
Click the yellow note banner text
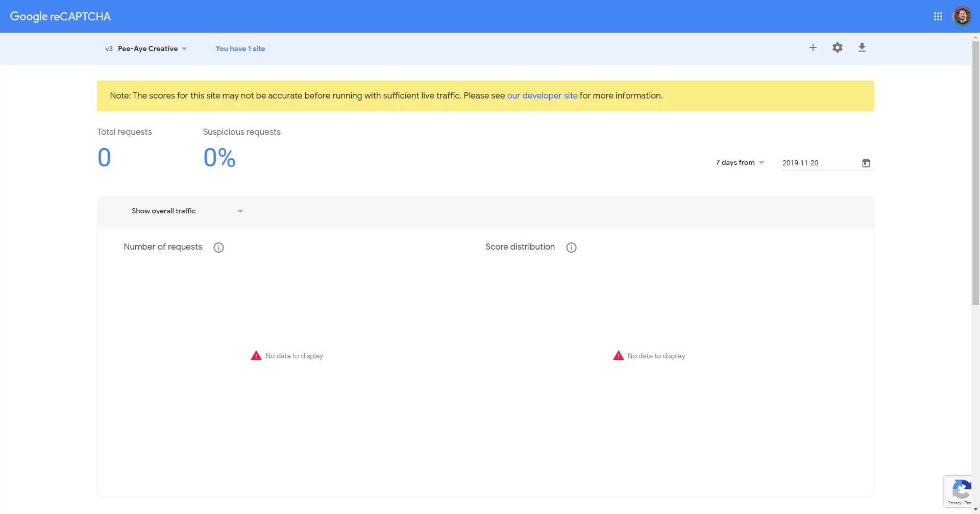(386, 95)
